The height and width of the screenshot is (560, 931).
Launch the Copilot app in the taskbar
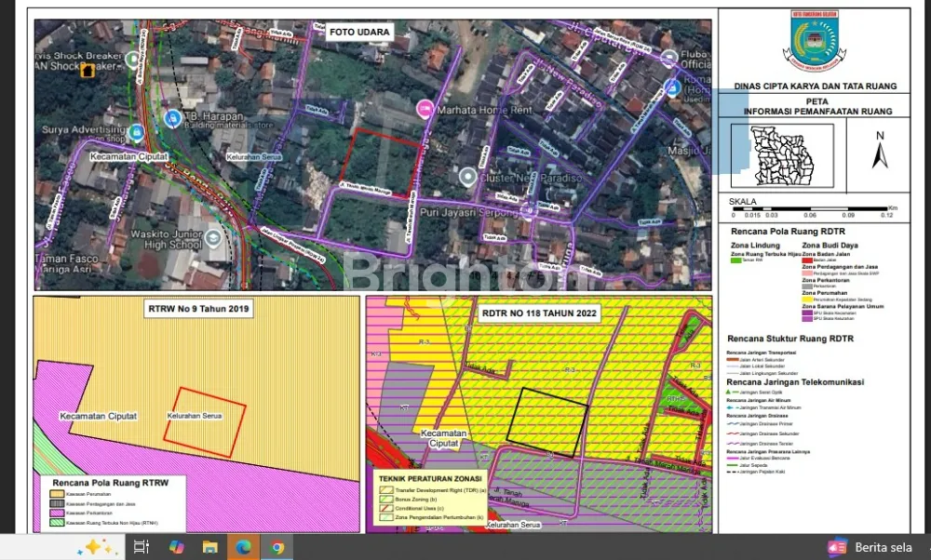pos(175,547)
